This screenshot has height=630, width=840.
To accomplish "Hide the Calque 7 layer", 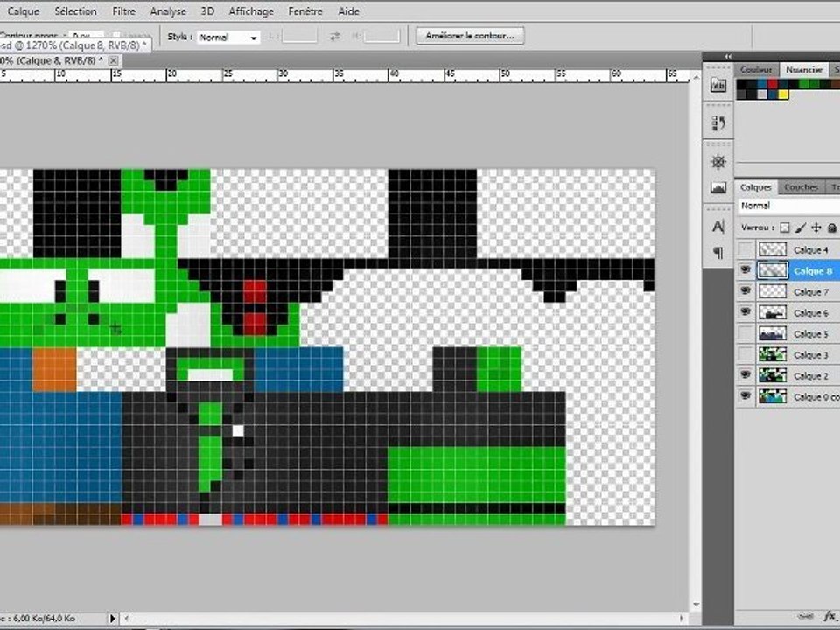I will (x=745, y=291).
